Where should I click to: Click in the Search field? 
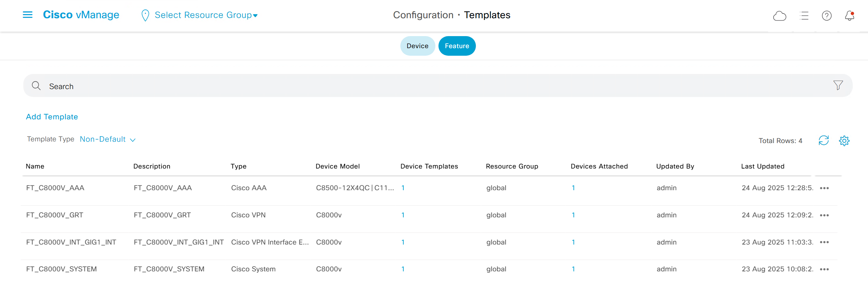tap(412, 86)
